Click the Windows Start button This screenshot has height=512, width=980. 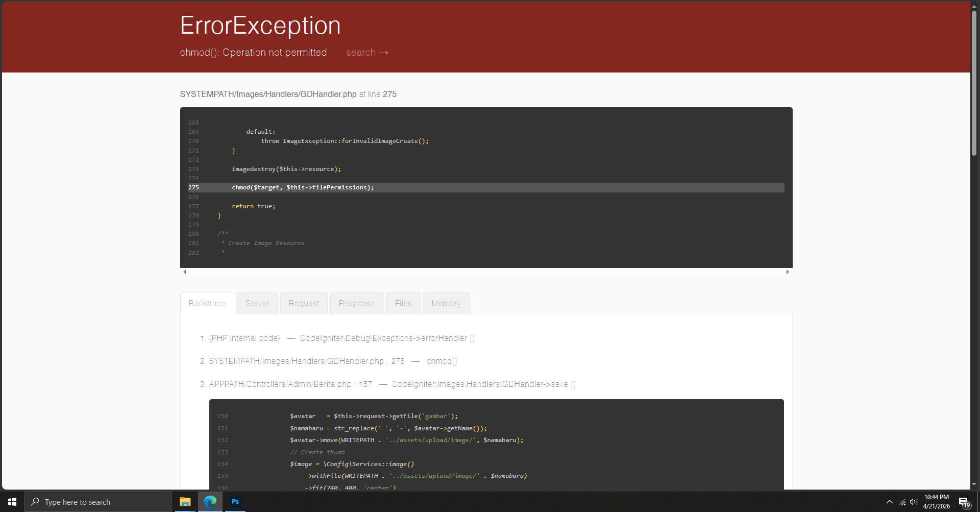12,502
